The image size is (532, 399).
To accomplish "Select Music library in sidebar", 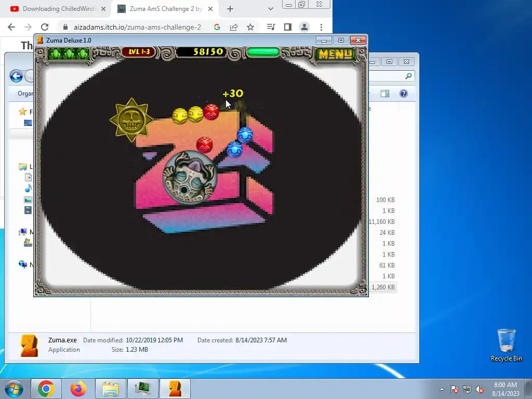I will click(x=28, y=188).
